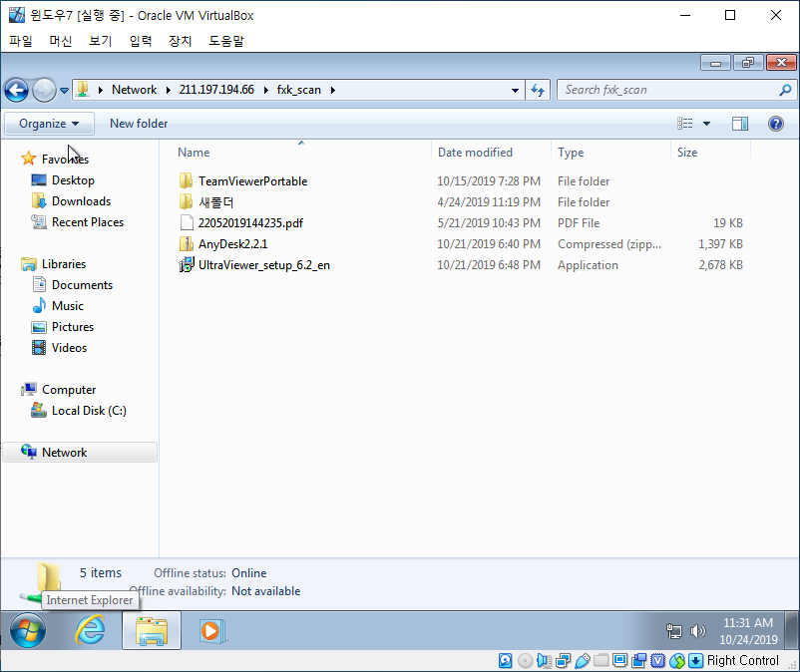Click the New folder button
Viewport: 800px width, 672px height.
coord(139,124)
